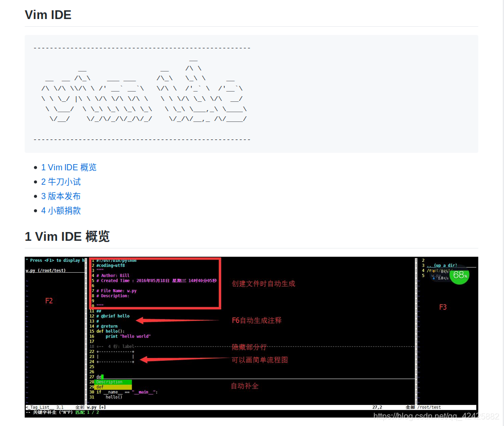This screenshot has width=504, height=426.
Task: Open the '2 牛刀小试' link
Action: [61, 182]
